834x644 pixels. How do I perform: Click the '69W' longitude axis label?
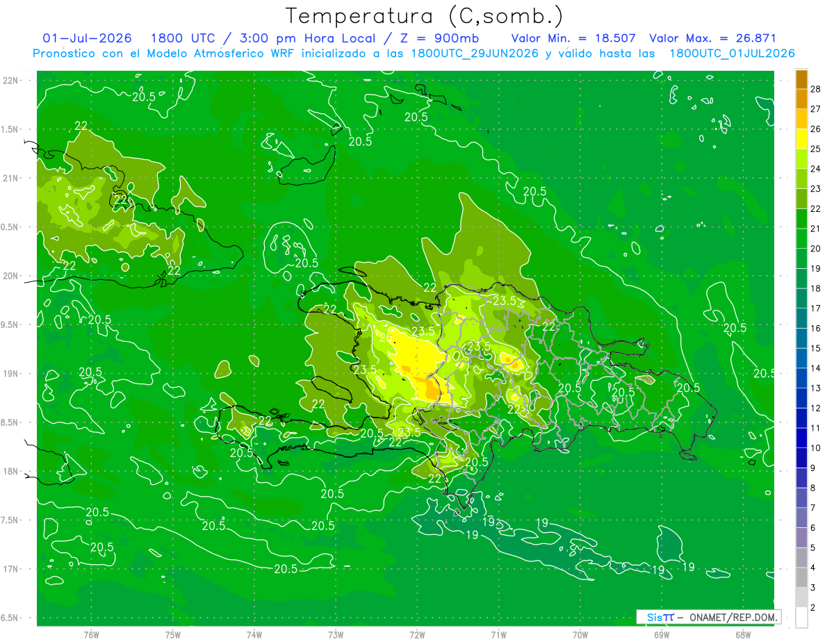click(662, 634)
